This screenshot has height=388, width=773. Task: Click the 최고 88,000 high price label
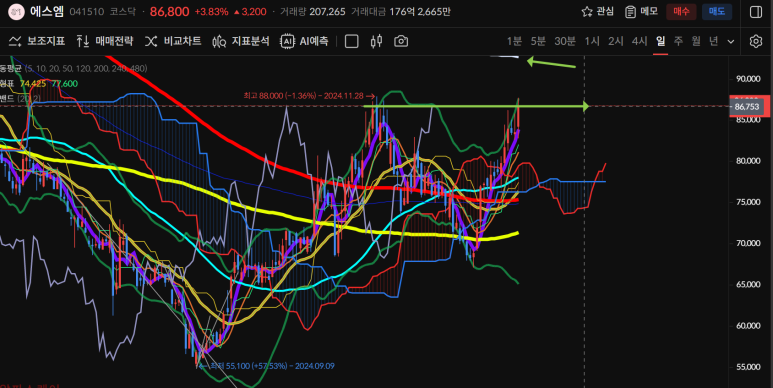[309, 96]
